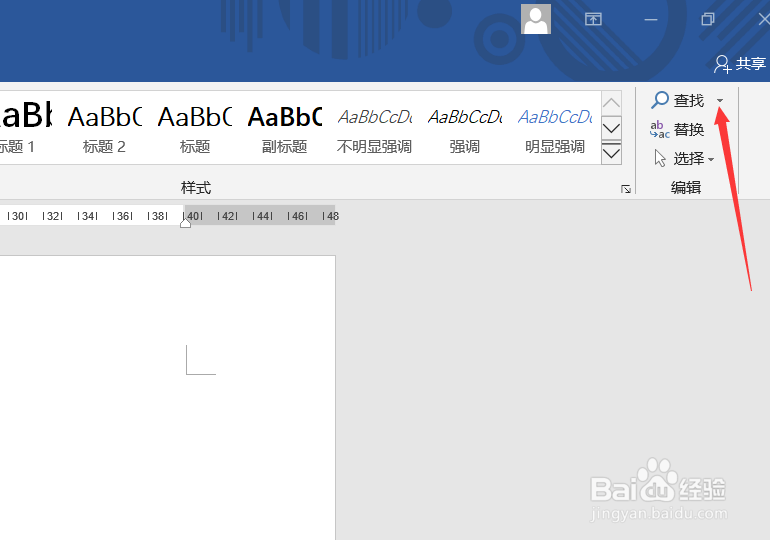Apply the 副标题 style
770x540 pixels.
pyautogui.click(x=284, y=128)
